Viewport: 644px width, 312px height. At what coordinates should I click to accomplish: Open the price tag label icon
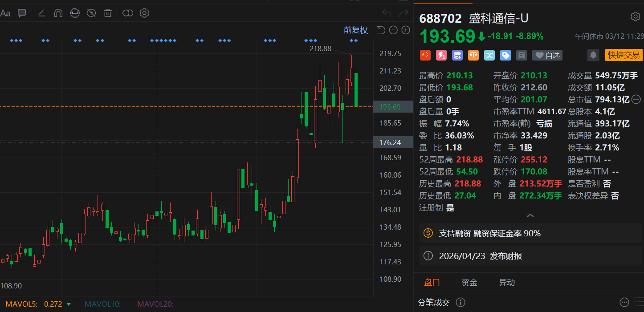coord(505,55)
